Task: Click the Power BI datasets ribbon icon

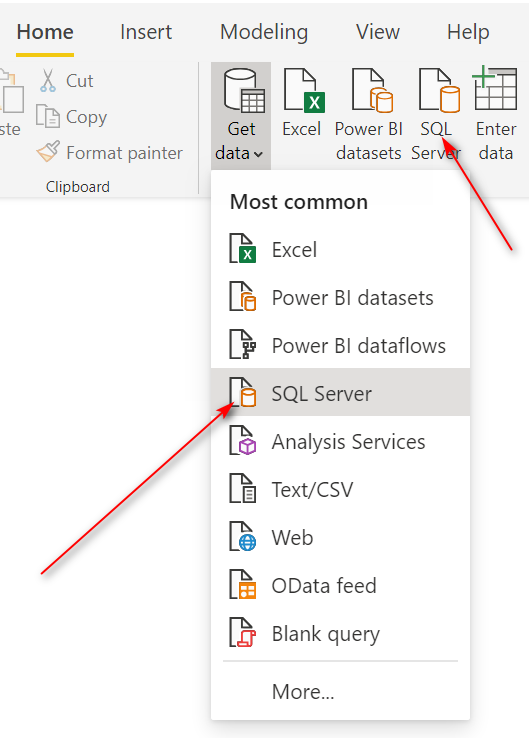Action: click(x=372, y=90)
